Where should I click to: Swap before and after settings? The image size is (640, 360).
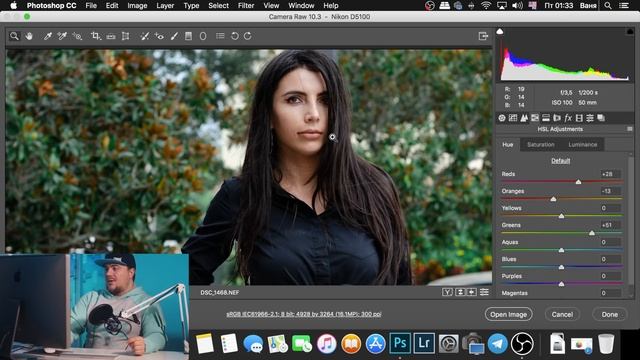pyautogui.click(x=460, y=292)
